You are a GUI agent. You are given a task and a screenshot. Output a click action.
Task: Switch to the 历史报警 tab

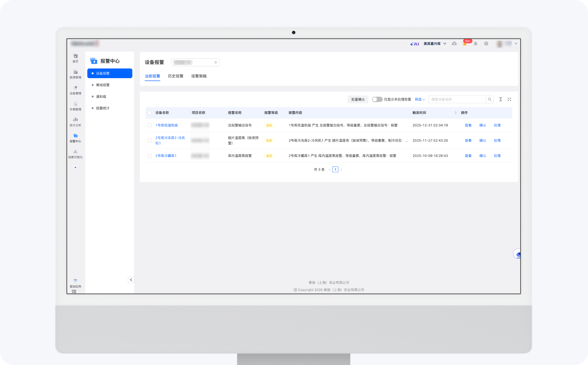coord(176,76)
